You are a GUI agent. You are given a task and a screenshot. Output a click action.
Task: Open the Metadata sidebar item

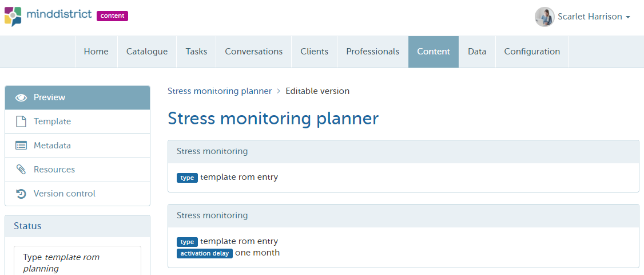point(77,146)
